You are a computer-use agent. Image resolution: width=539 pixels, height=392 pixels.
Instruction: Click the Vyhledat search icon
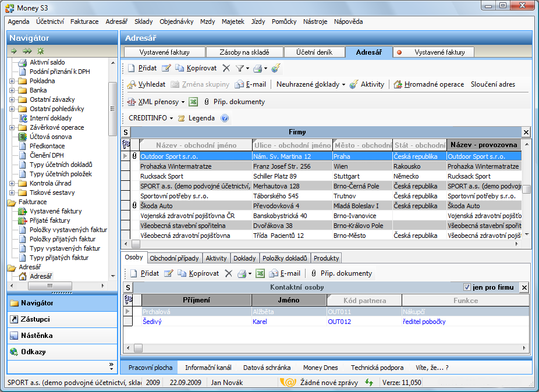(132, 84)
